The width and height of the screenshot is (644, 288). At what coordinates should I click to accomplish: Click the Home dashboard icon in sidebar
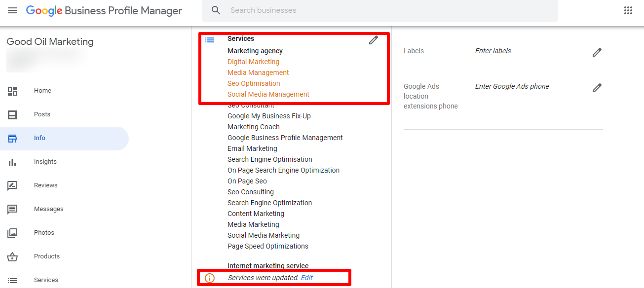(x=12, y=91)
